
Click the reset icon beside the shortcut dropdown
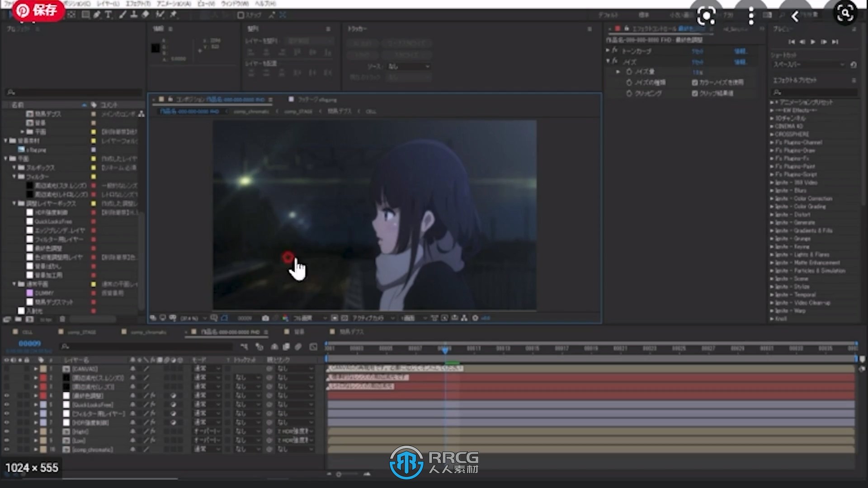point(854,65)
